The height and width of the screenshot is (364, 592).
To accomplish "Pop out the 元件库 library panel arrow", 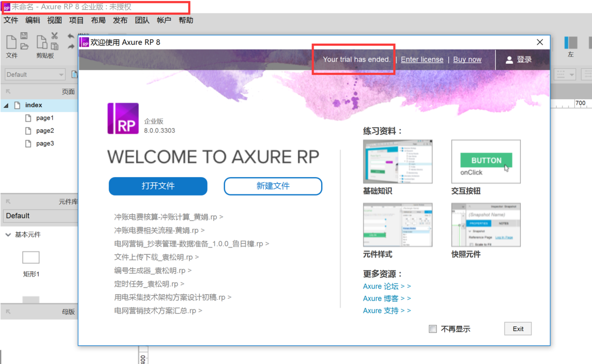I will (8, 202).
